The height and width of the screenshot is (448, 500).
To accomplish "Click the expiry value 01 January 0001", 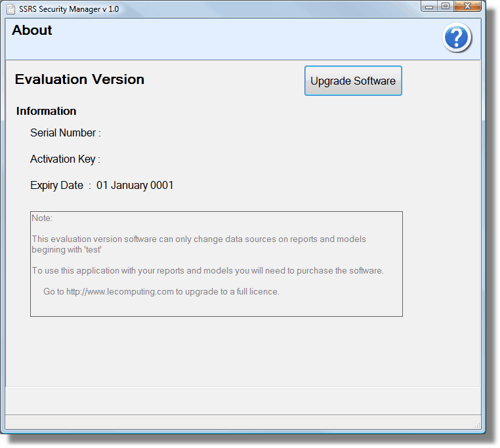I will [135, 186].
